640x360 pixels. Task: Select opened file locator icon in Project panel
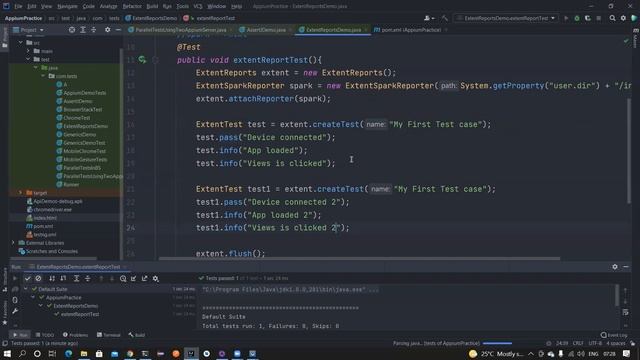point(72,30)
